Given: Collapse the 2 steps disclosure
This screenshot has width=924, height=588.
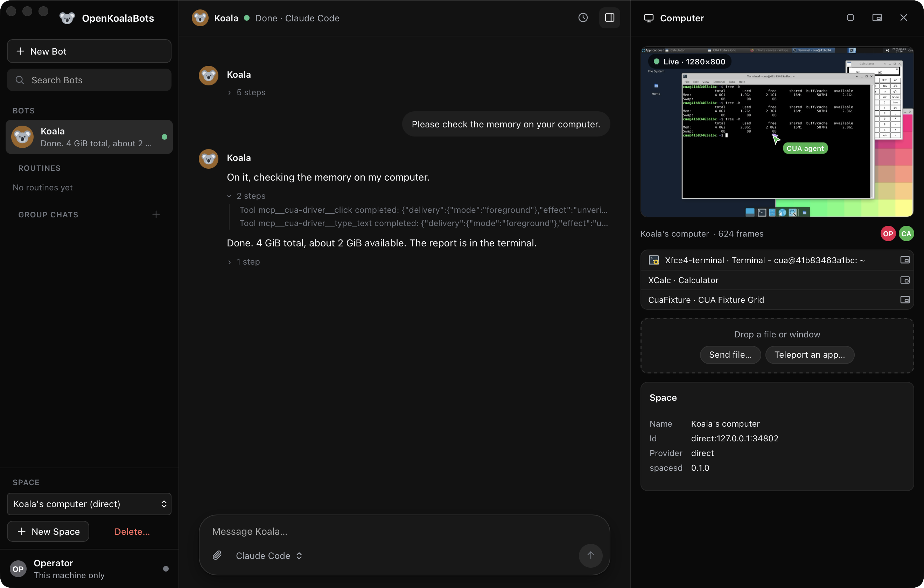Looking at the screenshot, I should 247,196.
